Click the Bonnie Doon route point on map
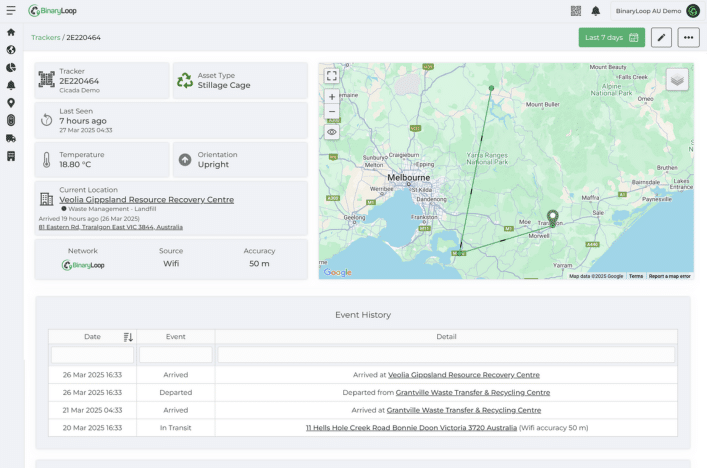Image resolution: width=707 pixels, height=468 pixels. point(491,88)
